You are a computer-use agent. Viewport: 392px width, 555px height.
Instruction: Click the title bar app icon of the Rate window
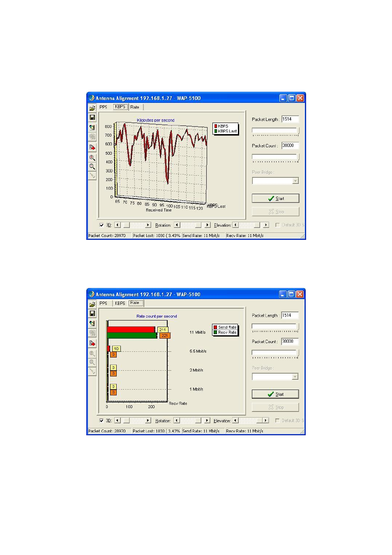point(92,294)
